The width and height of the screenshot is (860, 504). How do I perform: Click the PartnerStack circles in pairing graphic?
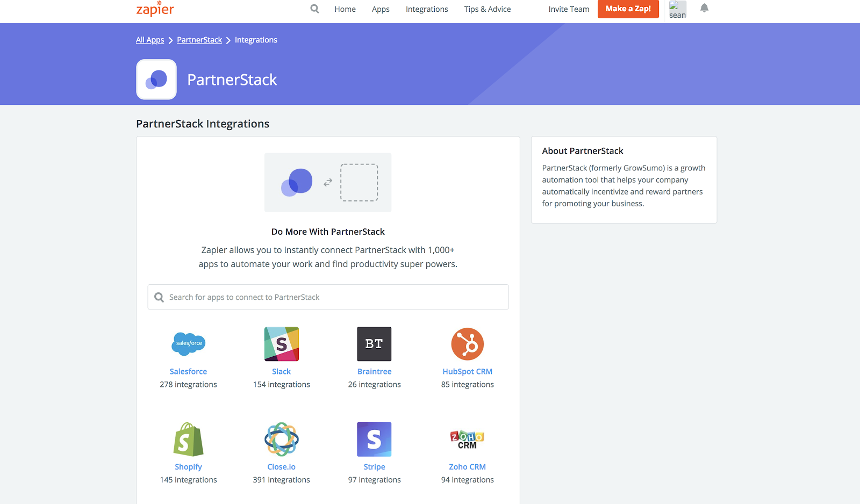click(297, 182)
